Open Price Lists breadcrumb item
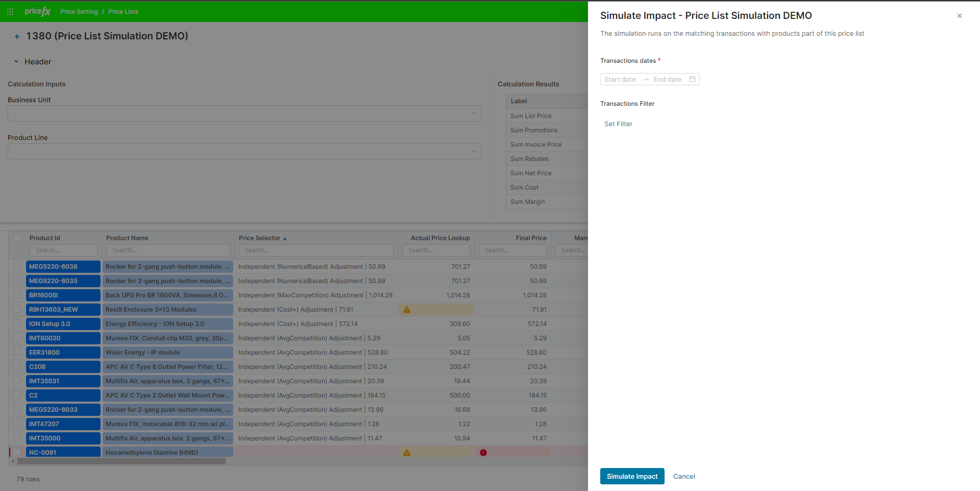980x491 pixels. 123,12
